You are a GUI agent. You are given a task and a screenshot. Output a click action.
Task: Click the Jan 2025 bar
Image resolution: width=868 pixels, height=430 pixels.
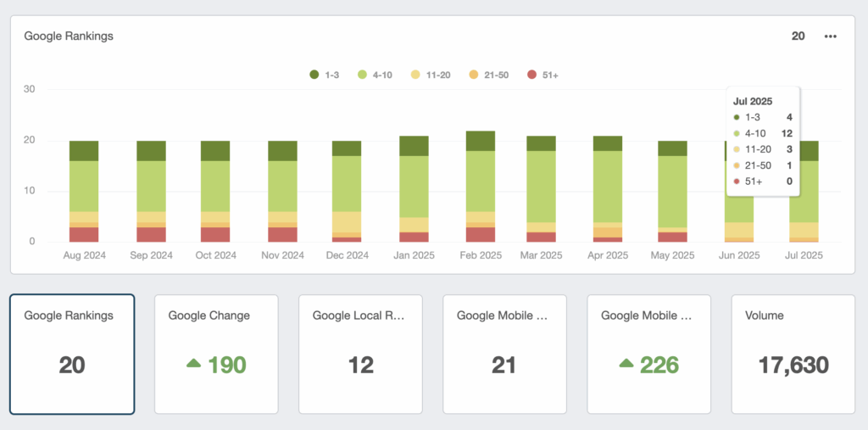[414, 189]
